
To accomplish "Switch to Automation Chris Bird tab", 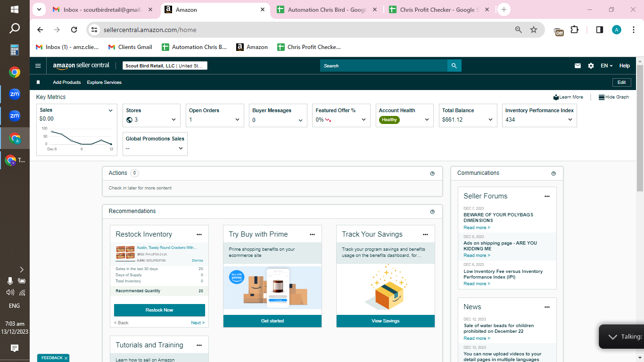I will [x=327, y=9].
